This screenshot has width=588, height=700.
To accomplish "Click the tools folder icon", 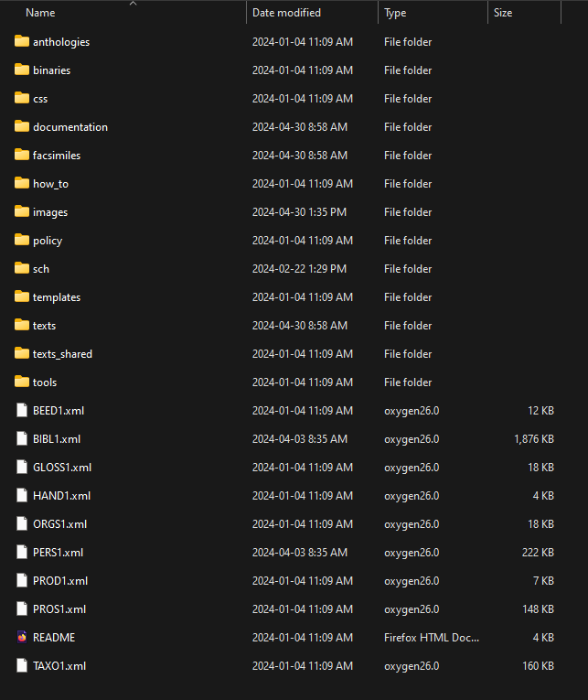I will pyautogui.click(x=21, y=382).
